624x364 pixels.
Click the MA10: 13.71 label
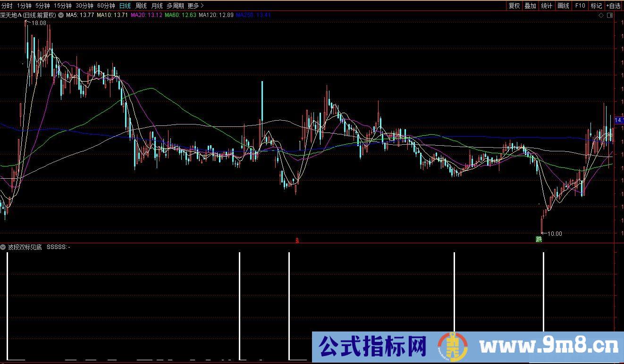click(x=112, y=15)
